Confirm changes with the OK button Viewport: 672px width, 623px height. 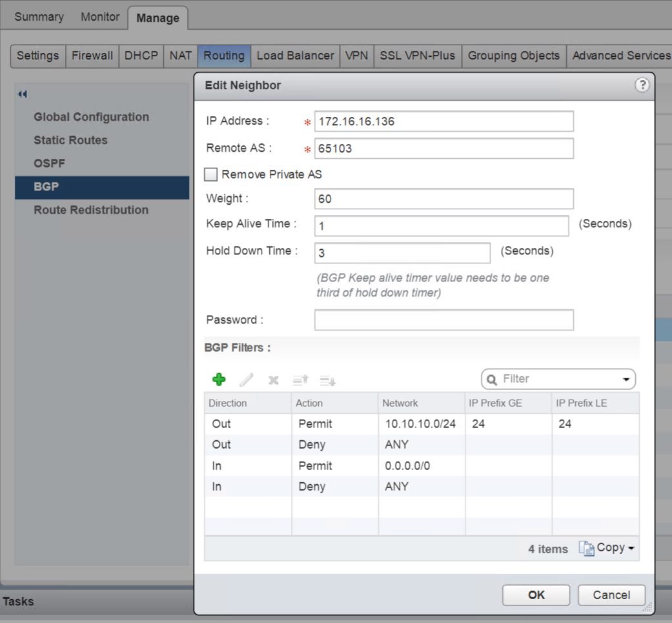[x=536, y=595]
